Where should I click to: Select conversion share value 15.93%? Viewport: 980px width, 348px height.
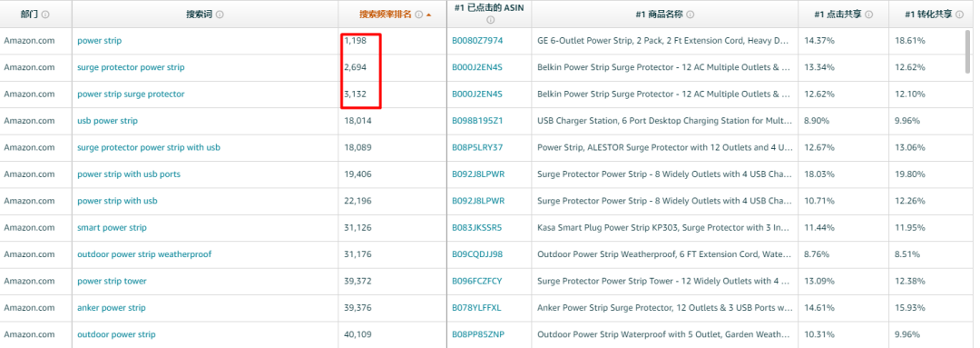(910, 308)
